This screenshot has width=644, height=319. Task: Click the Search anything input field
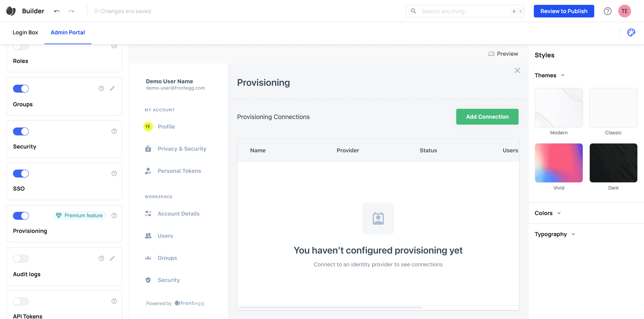point(465,11)
